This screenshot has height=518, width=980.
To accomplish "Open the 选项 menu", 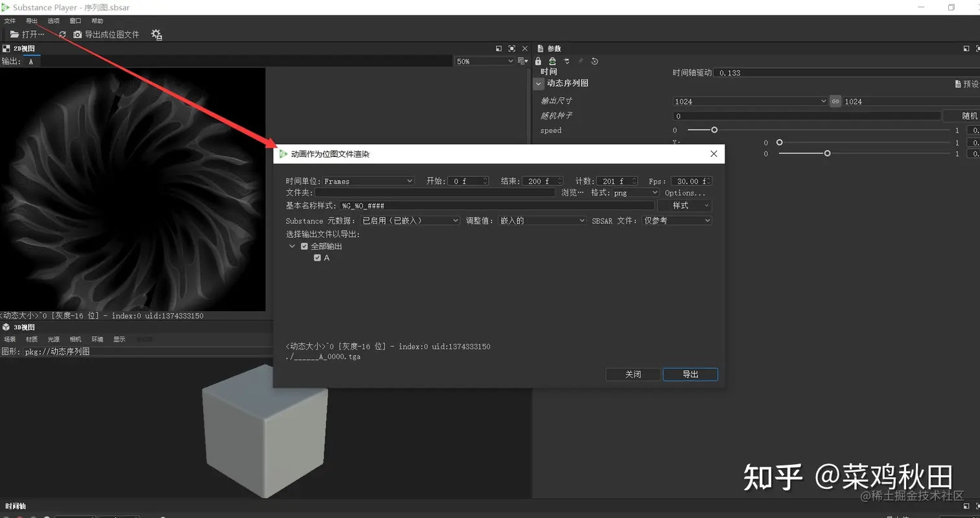I will pos(54,21).
